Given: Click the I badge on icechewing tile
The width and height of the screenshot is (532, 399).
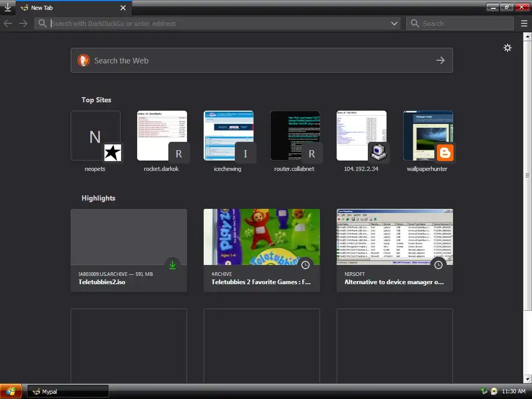Looking at the screenshot, I should pyautogui.click(x=245, y=153).
